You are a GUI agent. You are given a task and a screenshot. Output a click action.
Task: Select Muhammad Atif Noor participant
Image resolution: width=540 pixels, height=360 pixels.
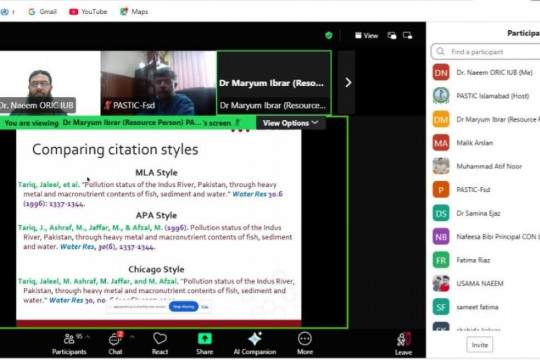[486, 166]
